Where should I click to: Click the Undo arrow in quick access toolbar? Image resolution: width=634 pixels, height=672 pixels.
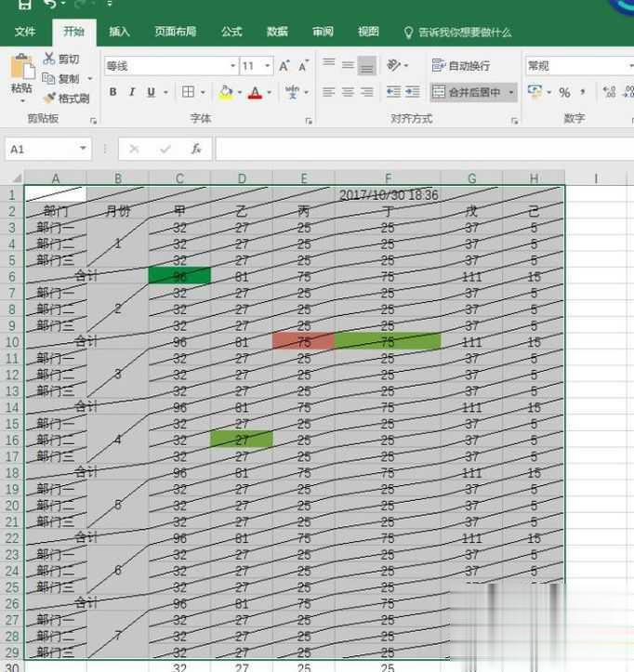(50, 4)
